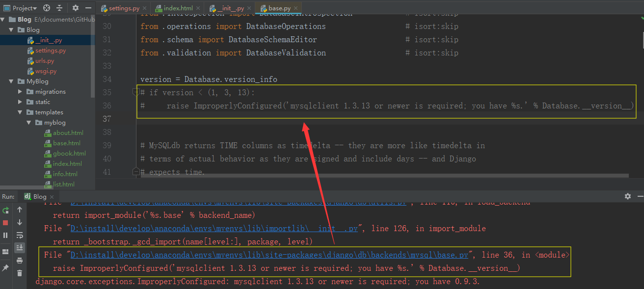
Task: Click the Scroll from Source target icon
Action: (x=47, y=8)
